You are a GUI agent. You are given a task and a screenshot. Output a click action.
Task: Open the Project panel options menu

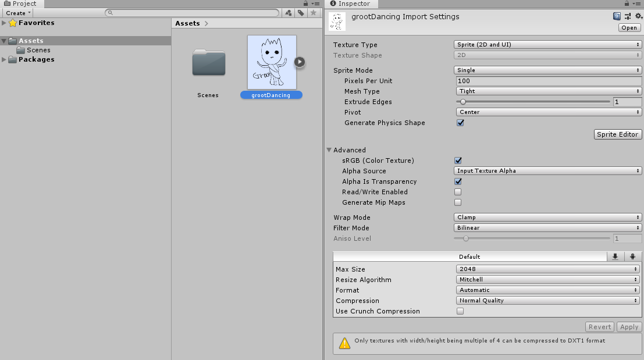[x=316, y=3]
